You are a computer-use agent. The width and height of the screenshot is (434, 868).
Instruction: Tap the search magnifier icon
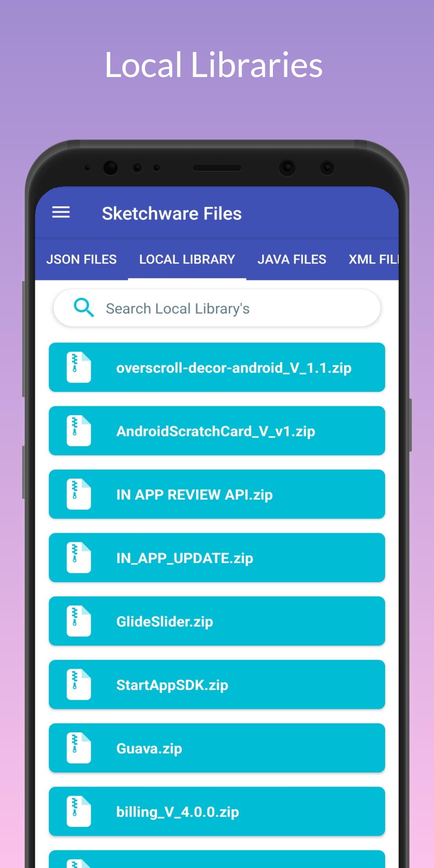click(x=84, y=308)
